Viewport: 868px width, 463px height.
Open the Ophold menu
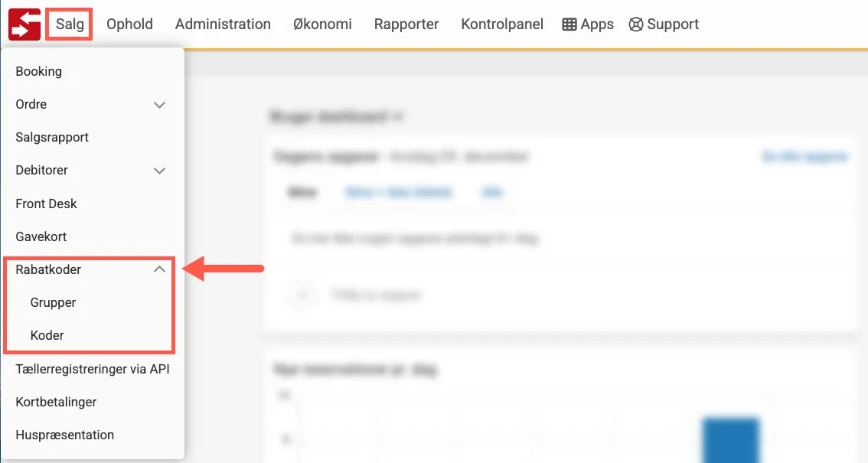pos(129,24)
